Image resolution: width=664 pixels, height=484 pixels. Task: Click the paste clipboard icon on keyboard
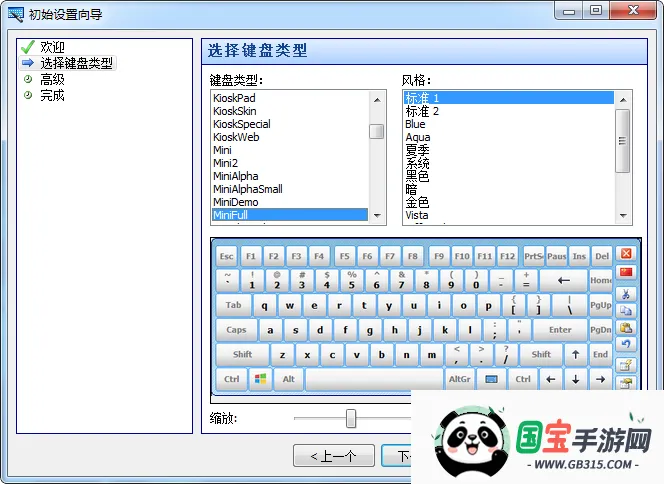(x=627, y=328)
